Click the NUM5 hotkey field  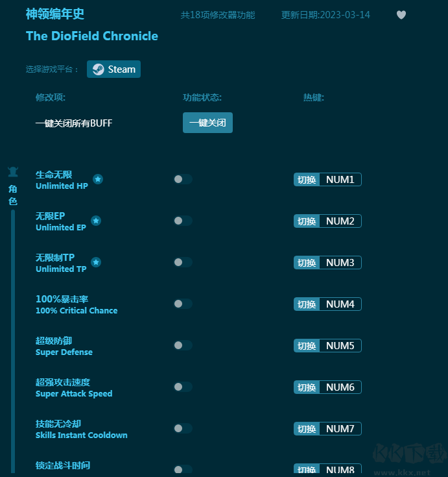click(340, 346)
